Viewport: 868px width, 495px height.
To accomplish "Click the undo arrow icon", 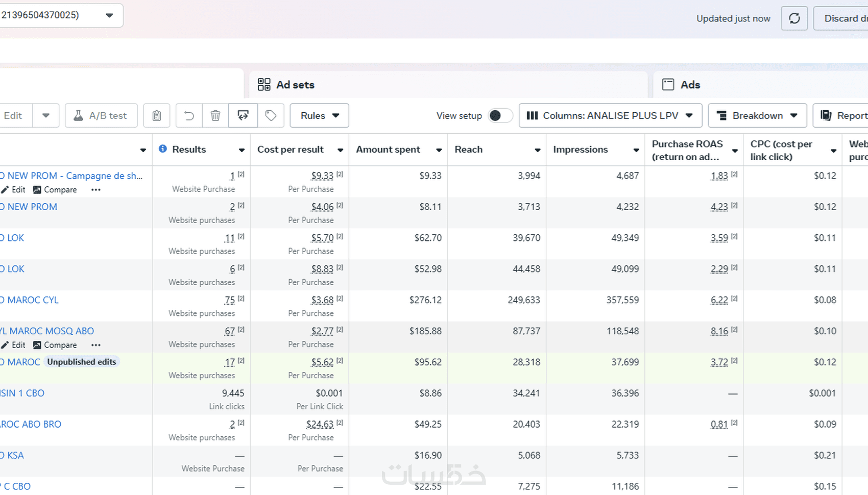I will (189, 116).
